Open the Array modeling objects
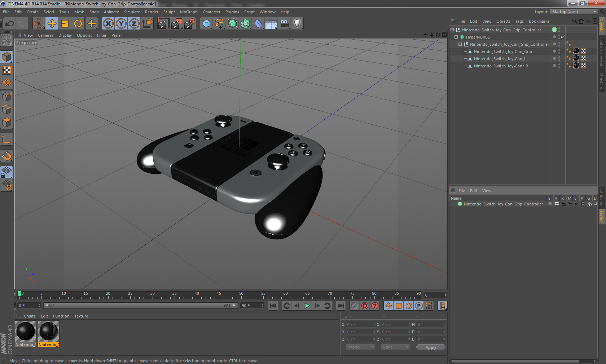 (245, 24)
